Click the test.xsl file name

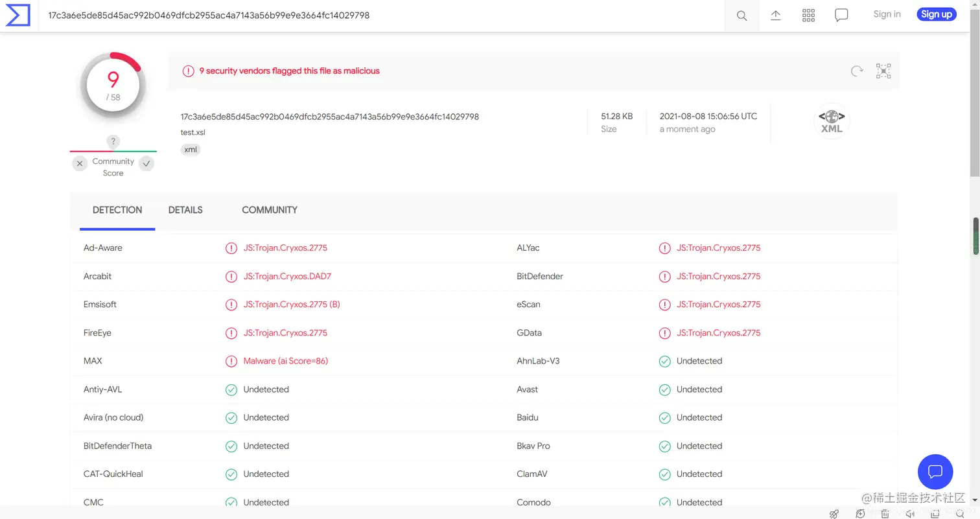[x=193, y=132]
